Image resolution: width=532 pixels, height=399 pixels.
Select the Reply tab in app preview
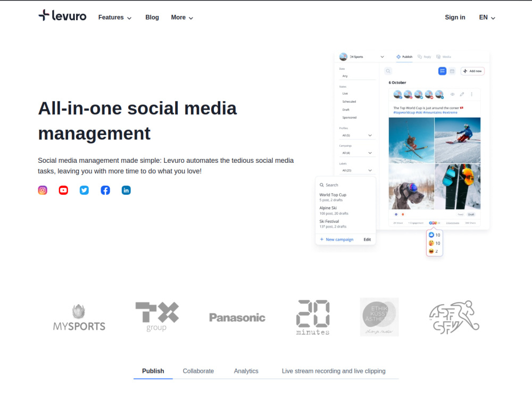(x=425, y=57)
